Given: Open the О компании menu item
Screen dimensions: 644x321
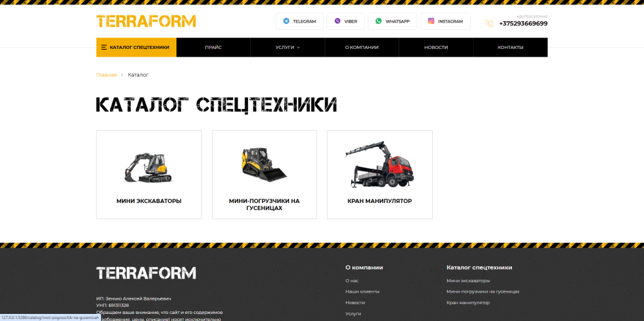Looking at the screenshot, I should pos(361,47).
